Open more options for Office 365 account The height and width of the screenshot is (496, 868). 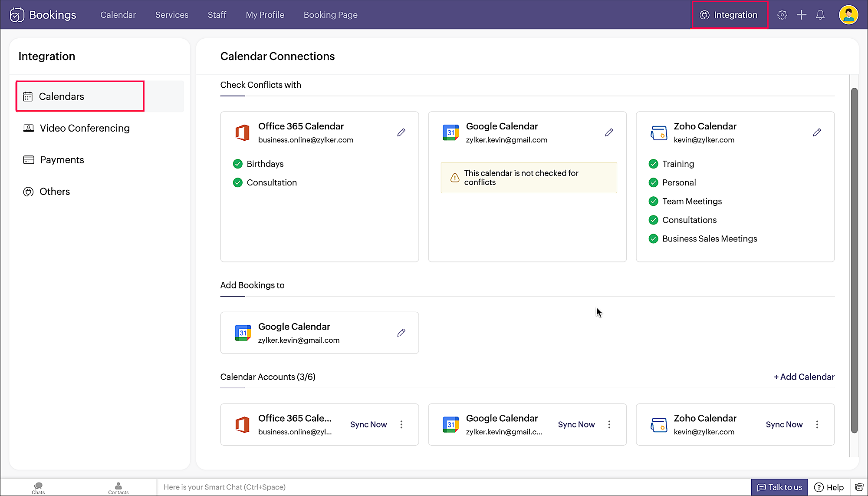point(401,424)
